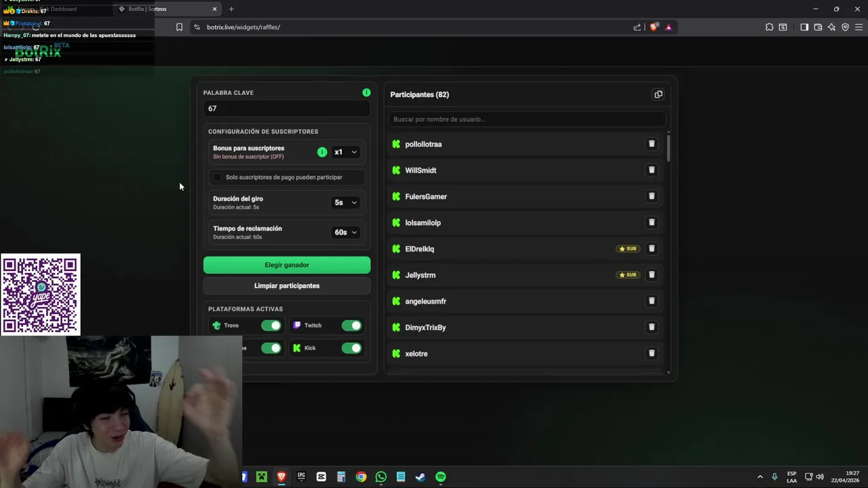This screenshot has height=488, width=868.
Task: Click the Participantes (82) heading
Action: [419, 94]
